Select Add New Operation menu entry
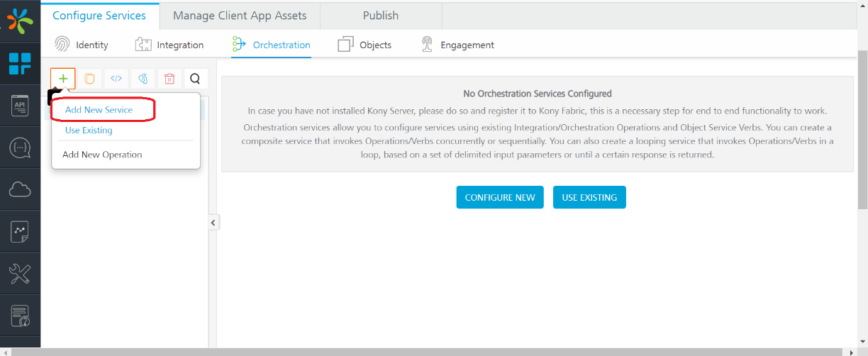 click(x=102, y=155)
